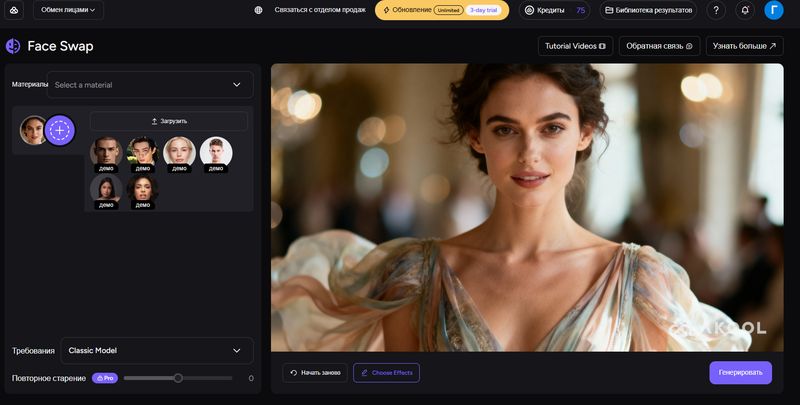The height and width of the screenshot is (405, 800).
Task: Expand the Обмен лицами dropdown
Action: click(x=68, y=10)
